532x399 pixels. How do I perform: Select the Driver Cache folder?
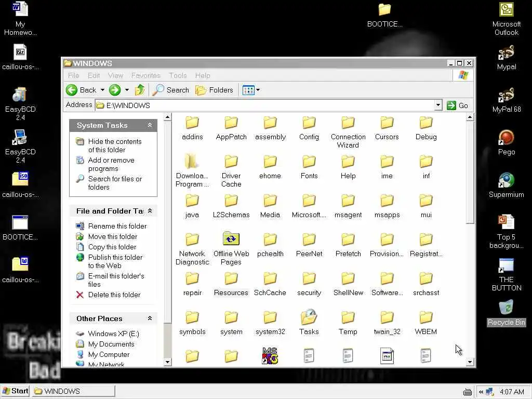(x=231, y=170)
